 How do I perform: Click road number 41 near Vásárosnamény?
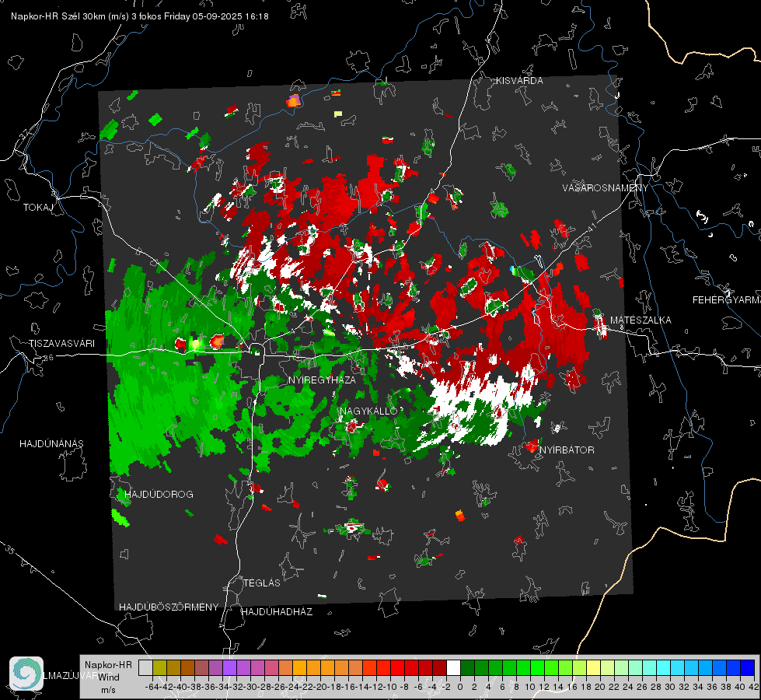pos(591,227)
